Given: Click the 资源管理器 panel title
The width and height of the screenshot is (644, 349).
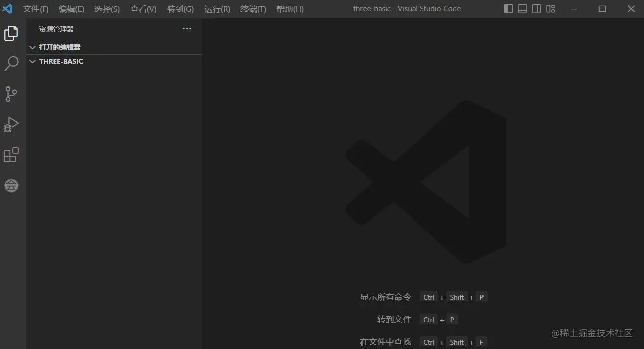Looking at the screenshot, I should (56, 29).
